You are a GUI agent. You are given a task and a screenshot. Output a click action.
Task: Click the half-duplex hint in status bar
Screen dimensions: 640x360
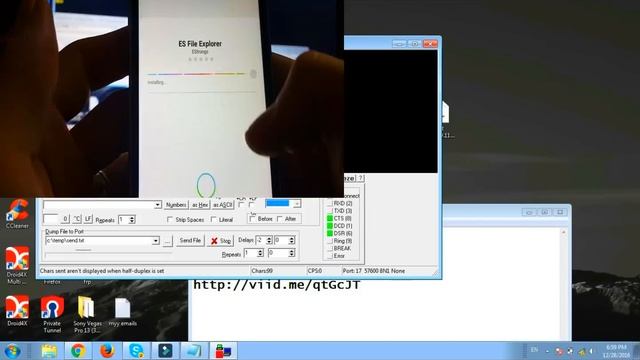(x=102, y=271)
